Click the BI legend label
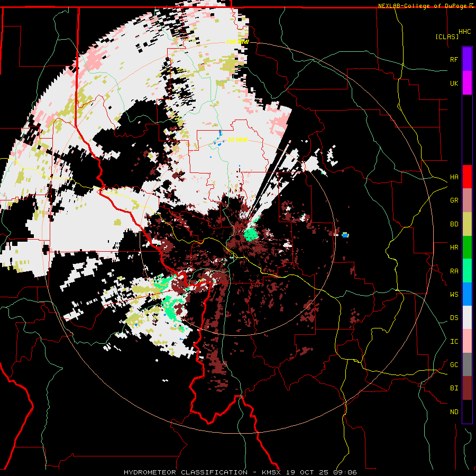Viewport: 476px width, 476px height. pyautogui.click(x=454, y=388)
